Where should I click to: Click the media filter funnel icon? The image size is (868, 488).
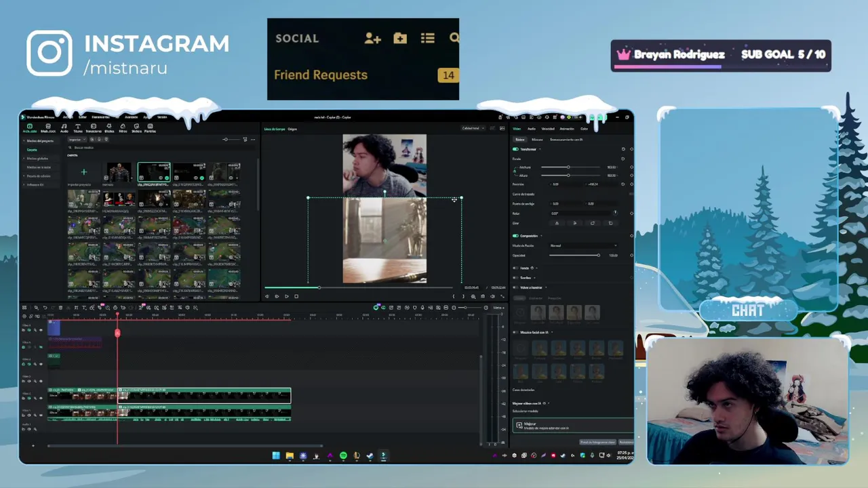click(x=245, y=140)
